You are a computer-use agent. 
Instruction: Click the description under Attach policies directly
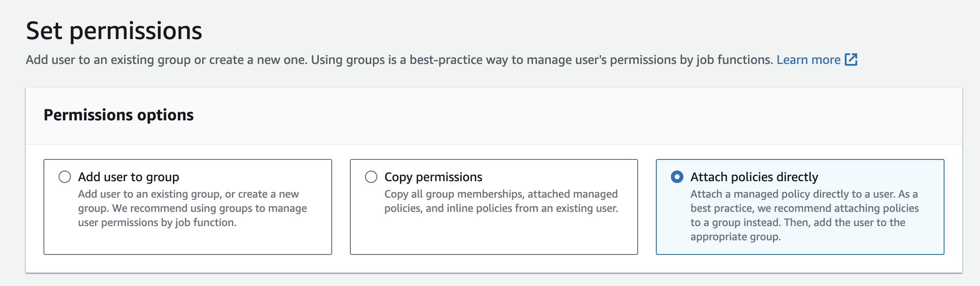click(804, 215)
